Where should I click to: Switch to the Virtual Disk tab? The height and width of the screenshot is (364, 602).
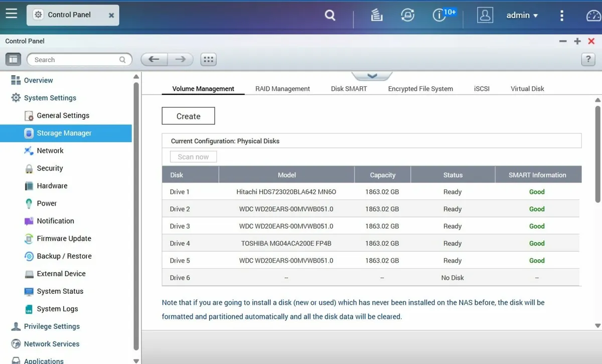tap(527, 89)
